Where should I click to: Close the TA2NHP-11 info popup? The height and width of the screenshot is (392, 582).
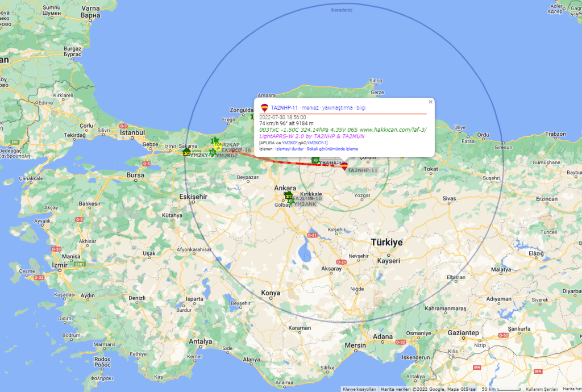pos(431,102)
